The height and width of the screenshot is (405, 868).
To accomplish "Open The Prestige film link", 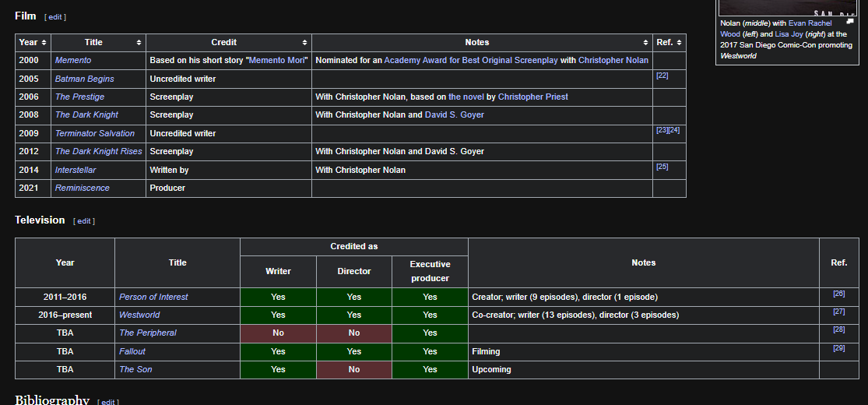I will [x=79, y=97].
